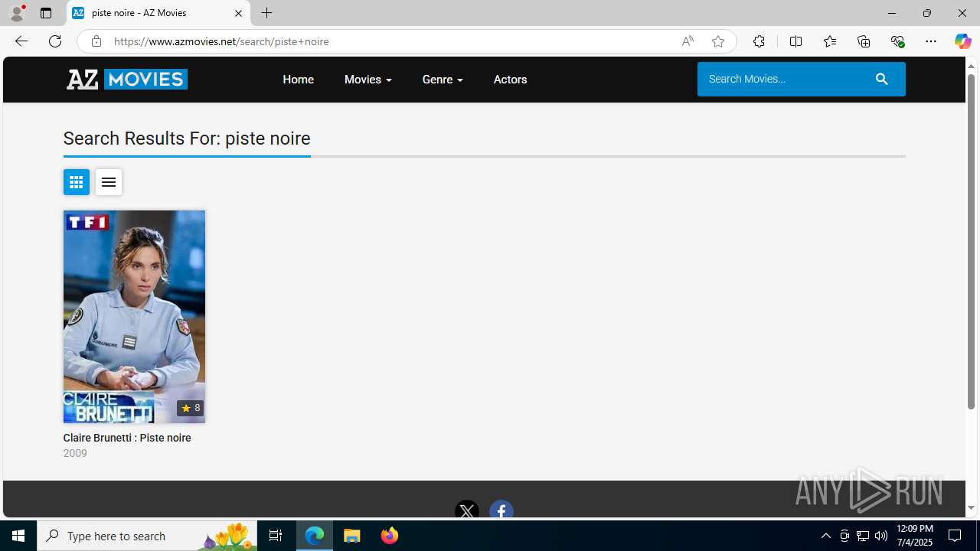
Task: Click the AZ Movies logo
Action: [126, 79]
